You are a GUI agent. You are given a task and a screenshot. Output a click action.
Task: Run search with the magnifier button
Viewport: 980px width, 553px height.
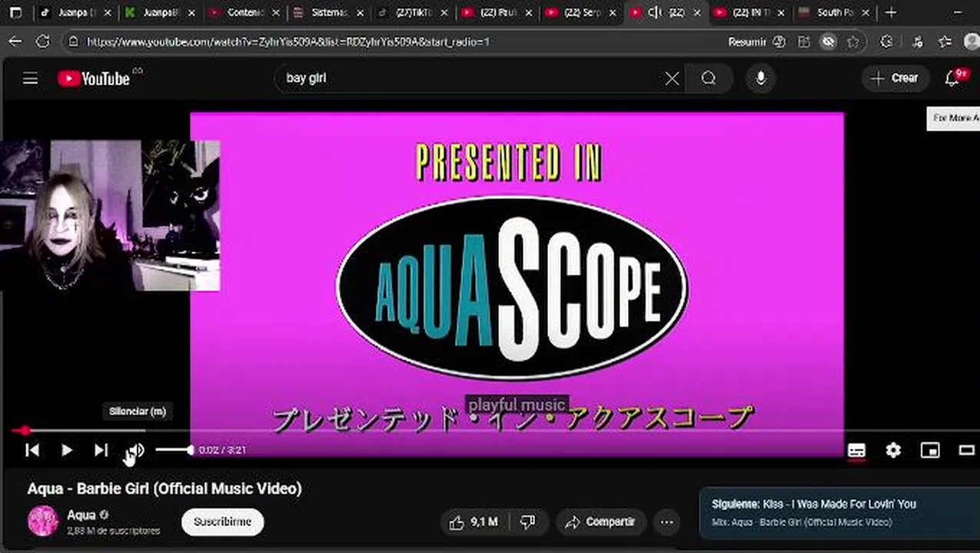(709, 78)
